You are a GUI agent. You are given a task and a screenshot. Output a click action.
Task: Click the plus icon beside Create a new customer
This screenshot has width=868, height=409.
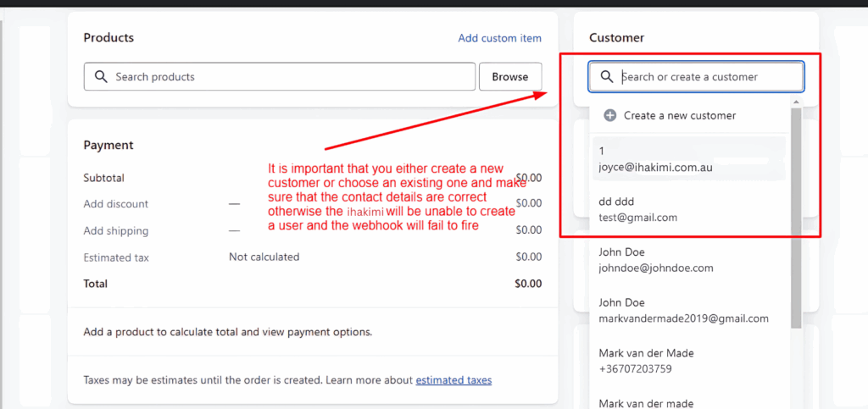(x=609, y=115)
